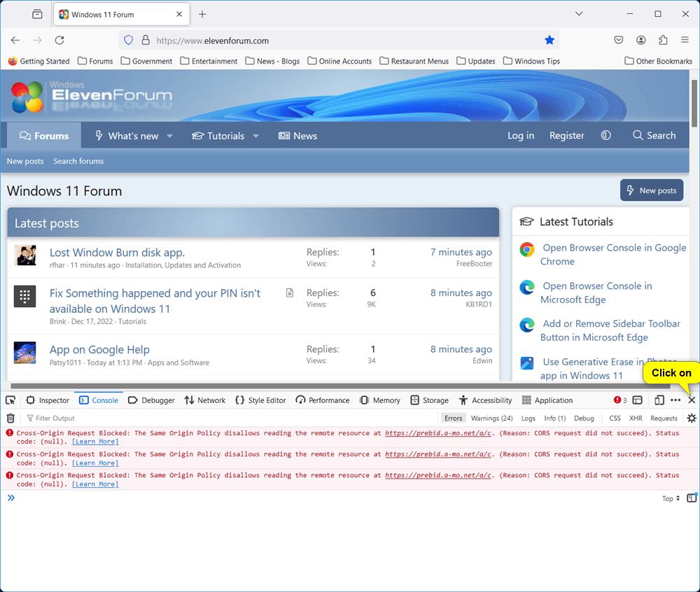
Task: Click rfhar avatar on Lost Window post
Action: point(25,255)
